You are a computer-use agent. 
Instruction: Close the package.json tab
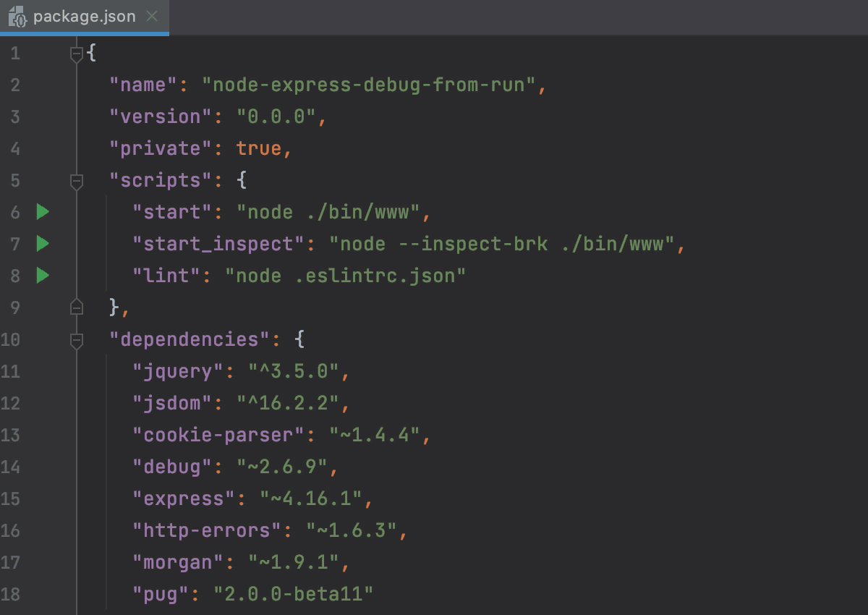point(150,16)
